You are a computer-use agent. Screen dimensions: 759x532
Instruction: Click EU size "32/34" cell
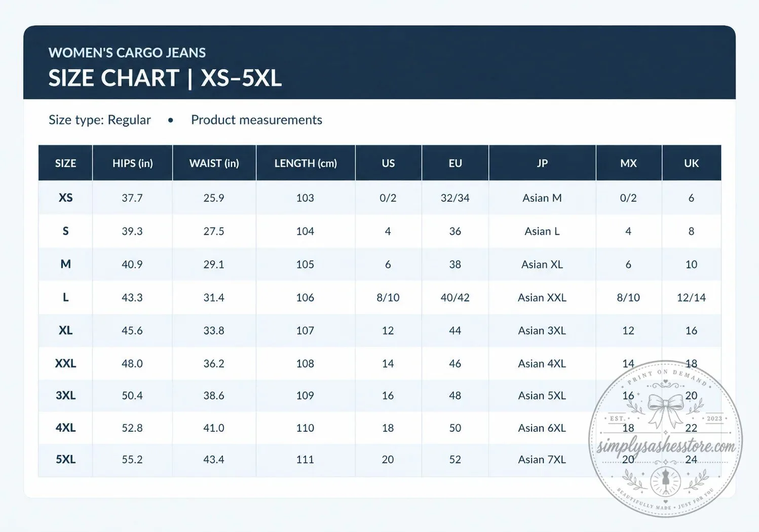click(x=455, y=198)
